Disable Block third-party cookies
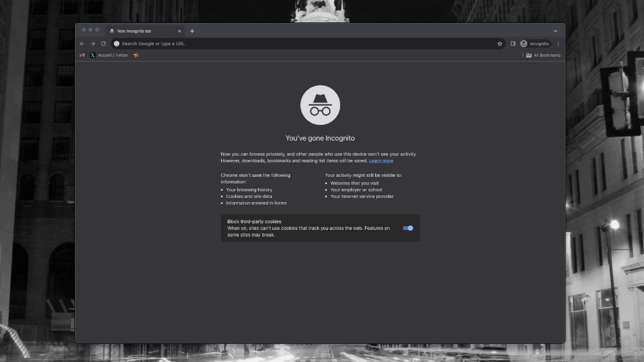This screenshot has width=644, height=362. 408,228
